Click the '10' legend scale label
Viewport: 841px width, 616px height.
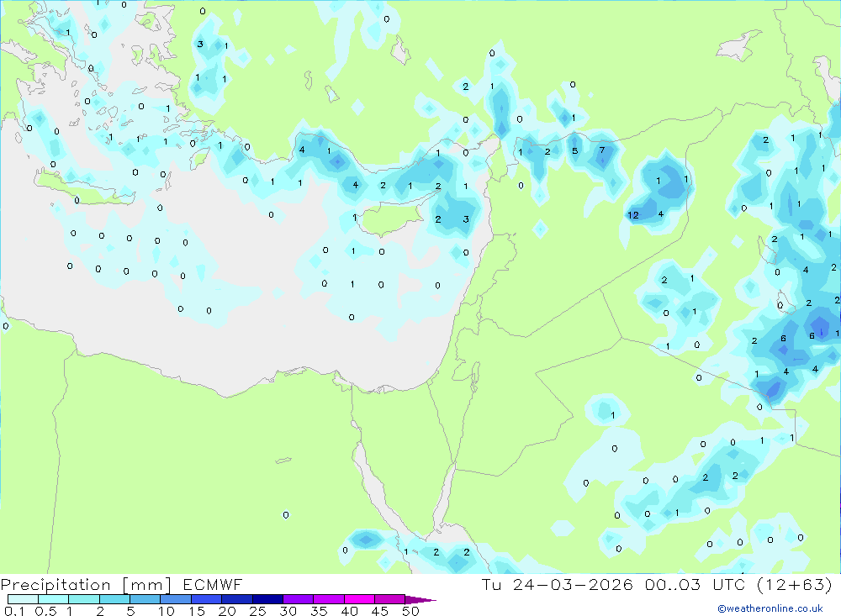point(167,611)
